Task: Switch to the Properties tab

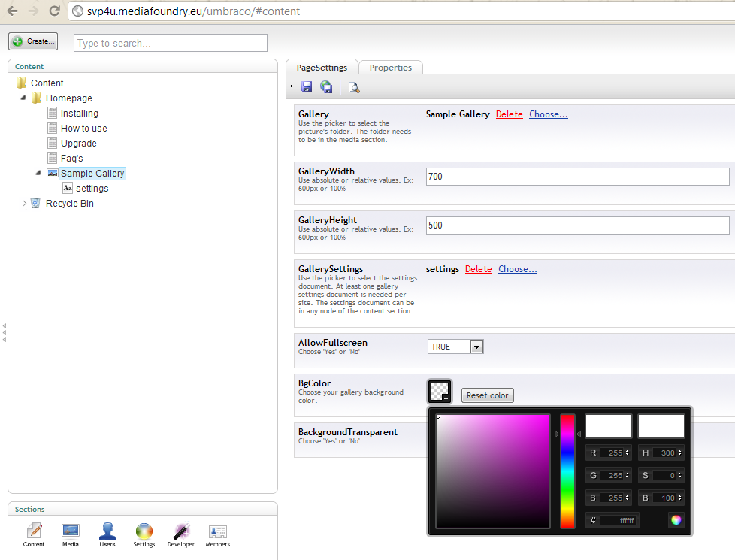Action: (x=391, y=68)
